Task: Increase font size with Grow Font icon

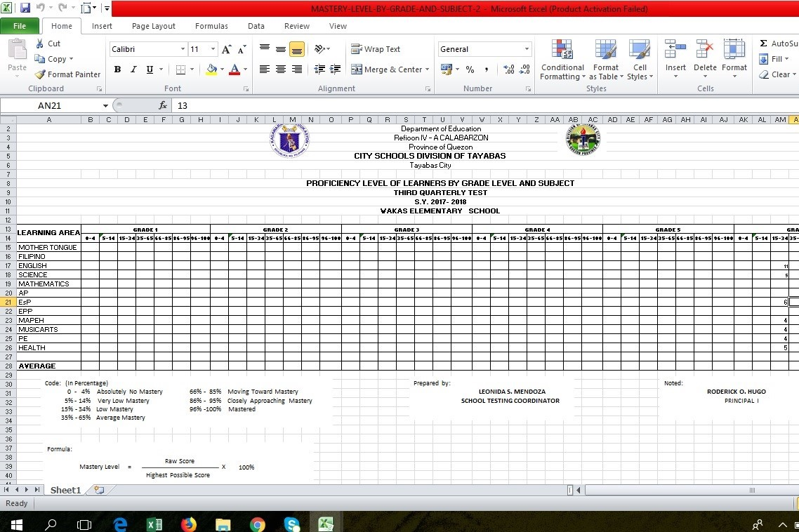Action: pos(227,49)
